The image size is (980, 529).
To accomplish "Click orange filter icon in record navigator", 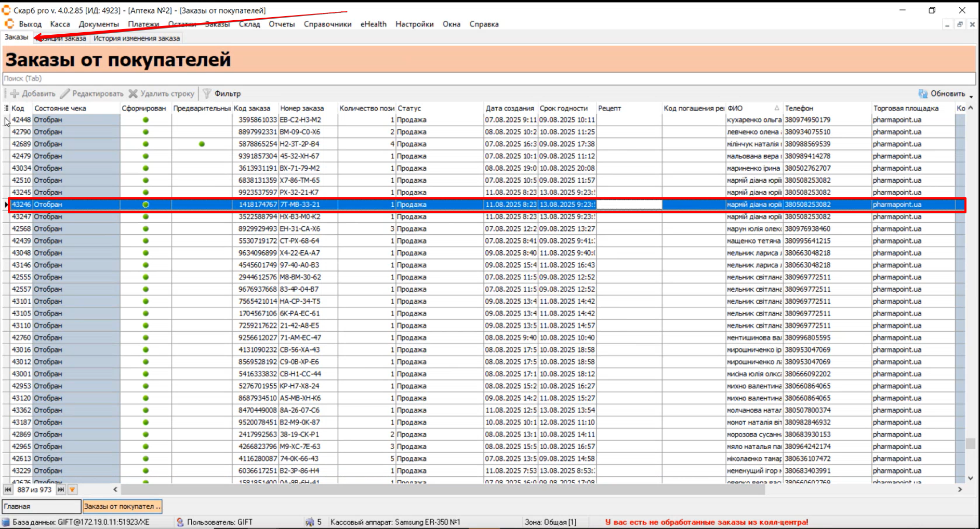I will coord(72,490).
